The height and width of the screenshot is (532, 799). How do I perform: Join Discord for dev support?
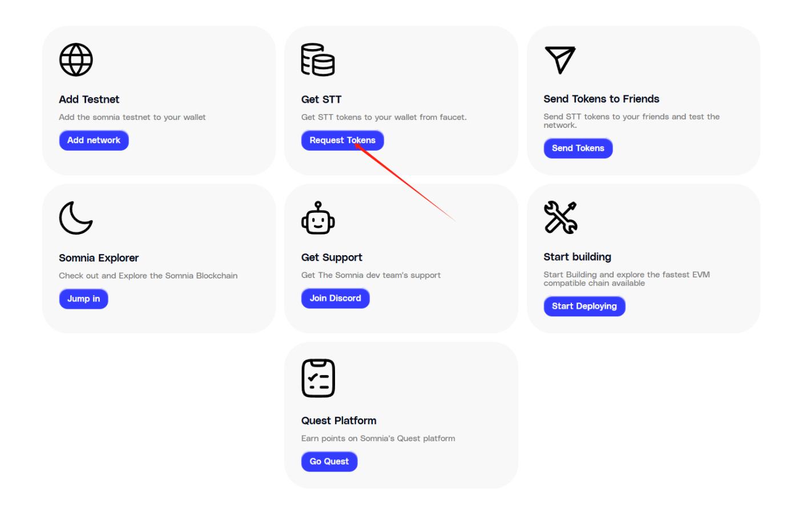[x=335, y=298]
